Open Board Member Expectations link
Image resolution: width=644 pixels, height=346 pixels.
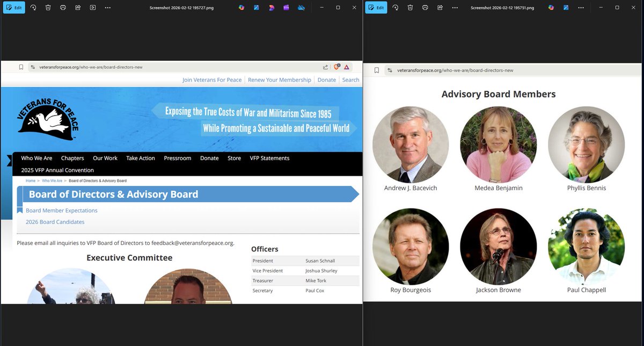pyautogui.click(x=62, y=211)
